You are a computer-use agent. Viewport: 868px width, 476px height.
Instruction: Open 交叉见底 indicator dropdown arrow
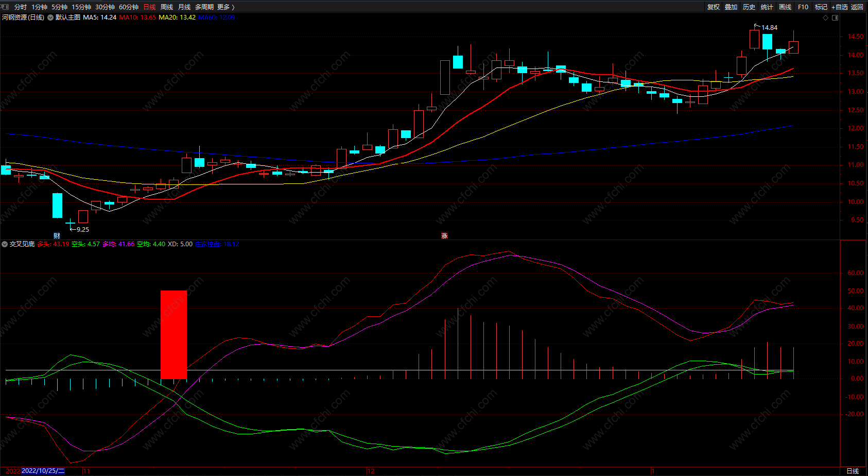point(5,244)
